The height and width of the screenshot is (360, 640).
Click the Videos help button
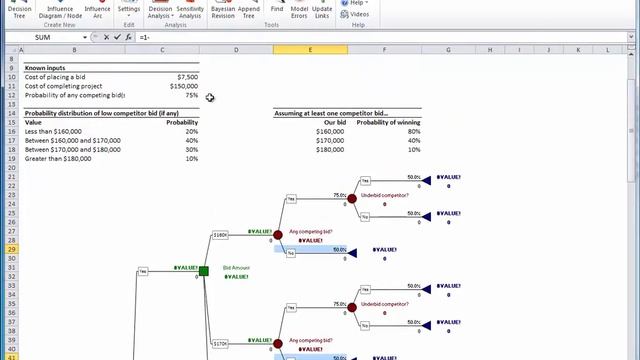[355, 14]
